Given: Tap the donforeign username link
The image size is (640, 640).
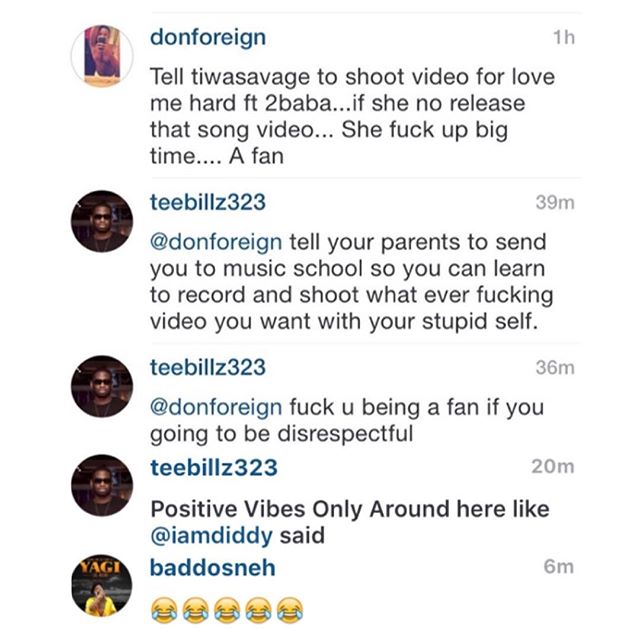Looking at the screenshot, I should tap(208, 38).
